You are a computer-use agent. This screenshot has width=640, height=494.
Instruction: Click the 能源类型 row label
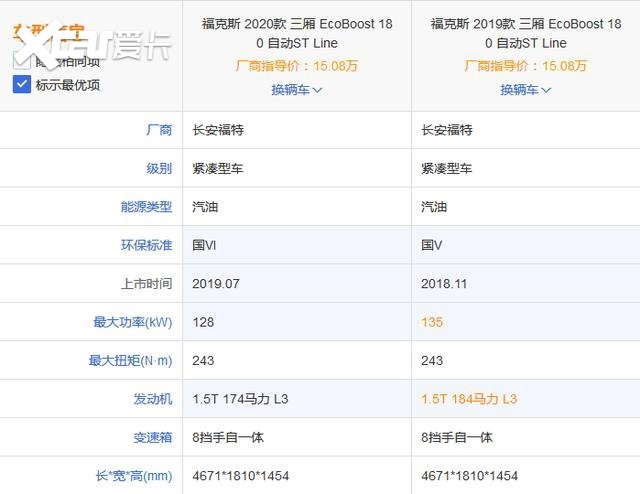[147, 207]
